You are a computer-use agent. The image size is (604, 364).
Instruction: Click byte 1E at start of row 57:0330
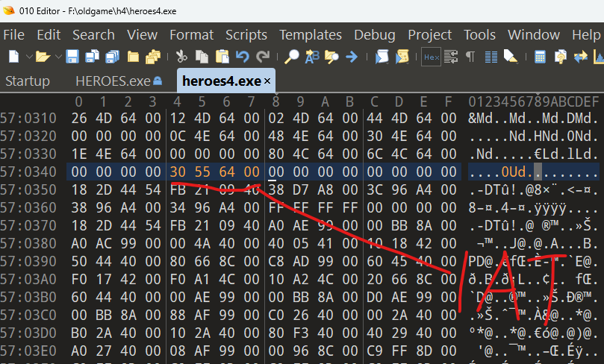[79, 154]
